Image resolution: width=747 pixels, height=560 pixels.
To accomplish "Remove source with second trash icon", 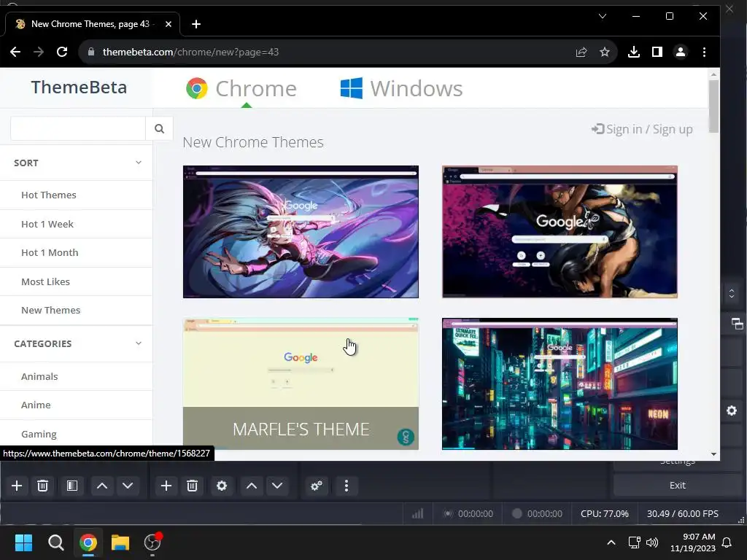I will [x=192, y=486].
